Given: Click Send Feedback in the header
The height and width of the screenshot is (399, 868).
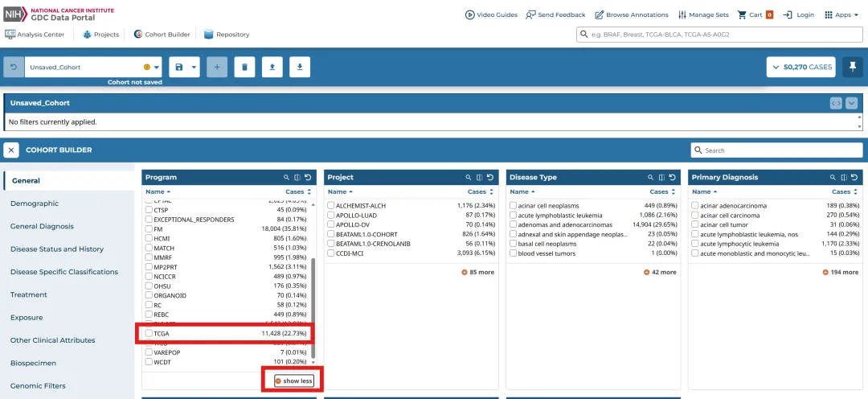Looking at the screenshot, I should point(555,15).
